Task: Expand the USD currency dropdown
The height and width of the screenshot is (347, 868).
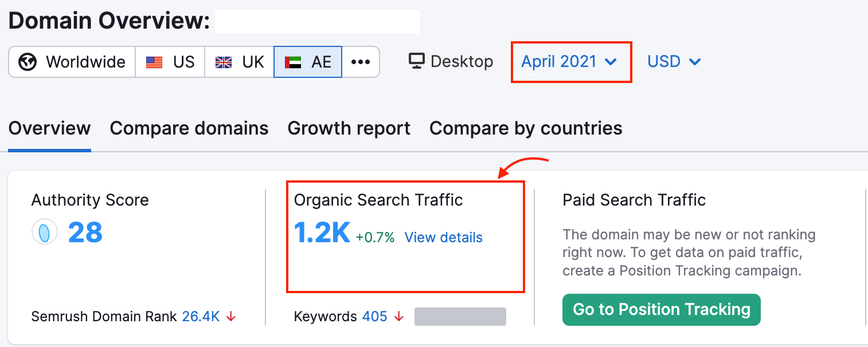Action: (674, 62)
